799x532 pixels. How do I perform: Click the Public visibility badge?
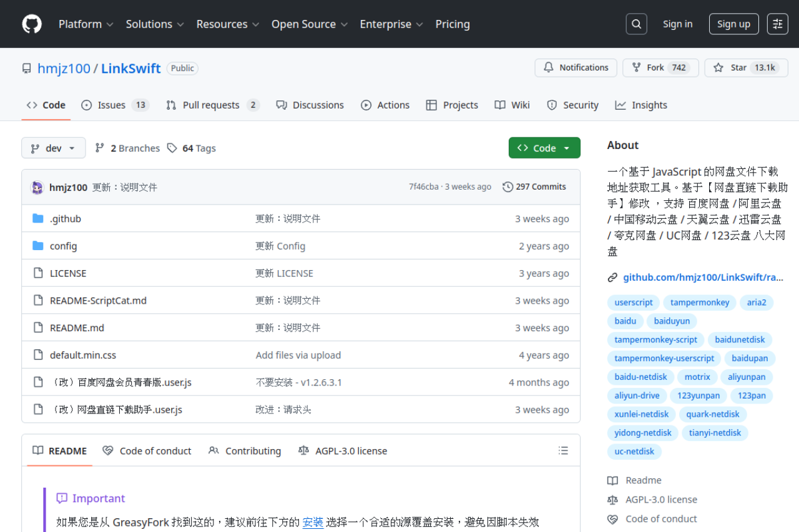(x=182, y=68)
